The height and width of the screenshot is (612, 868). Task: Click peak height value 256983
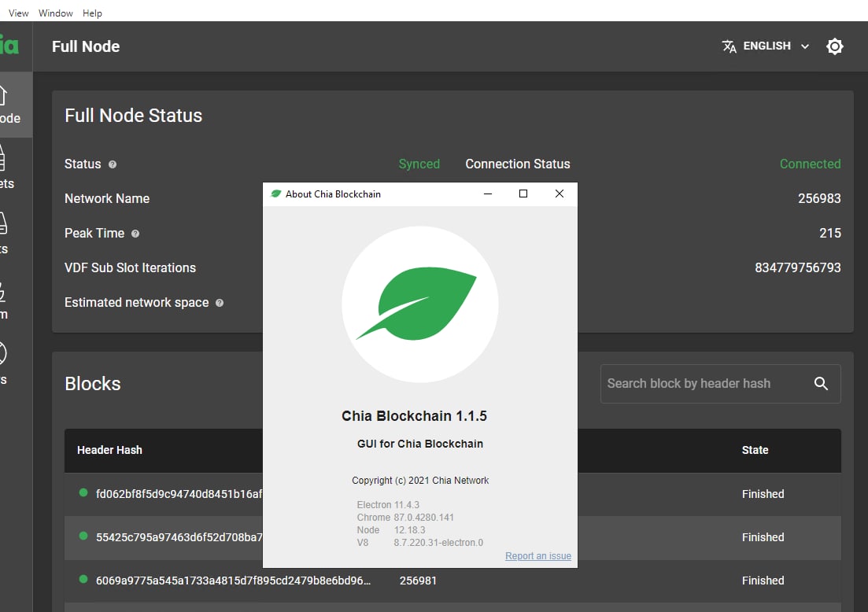click(818, 199)
